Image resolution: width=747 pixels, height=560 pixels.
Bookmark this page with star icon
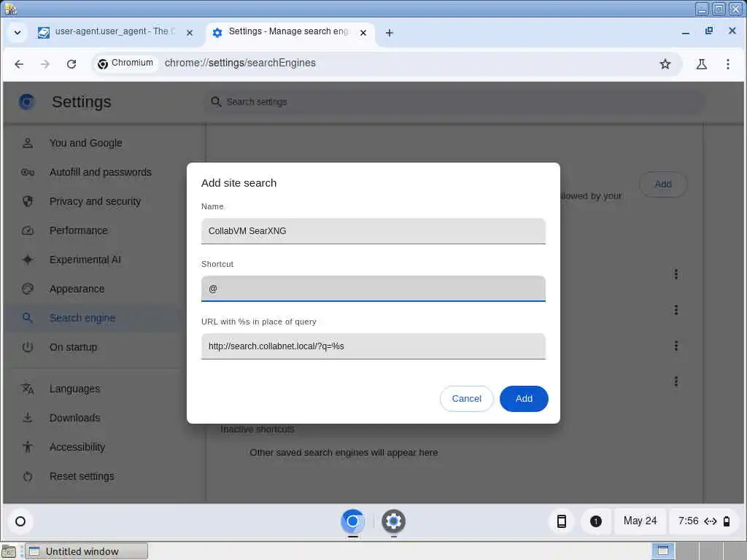pos(665,64)
